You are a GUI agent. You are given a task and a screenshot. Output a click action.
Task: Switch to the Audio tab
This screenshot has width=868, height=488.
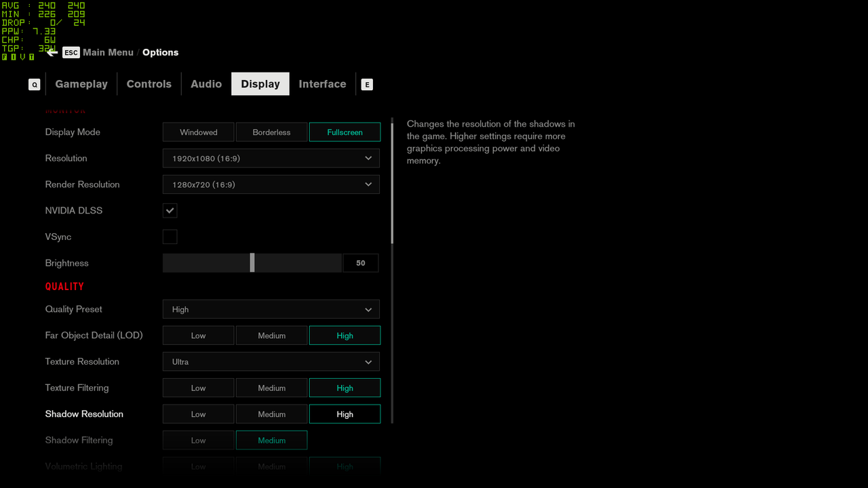206,84
